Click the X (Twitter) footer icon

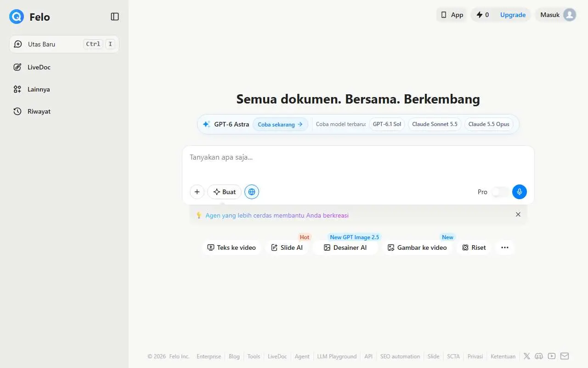(527, 356)
